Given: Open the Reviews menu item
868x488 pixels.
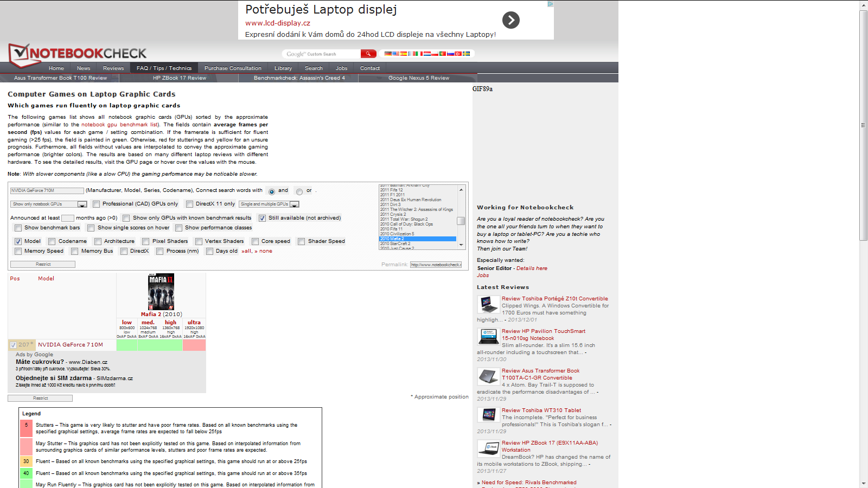Looking at the screenshot, I should 113,68.
